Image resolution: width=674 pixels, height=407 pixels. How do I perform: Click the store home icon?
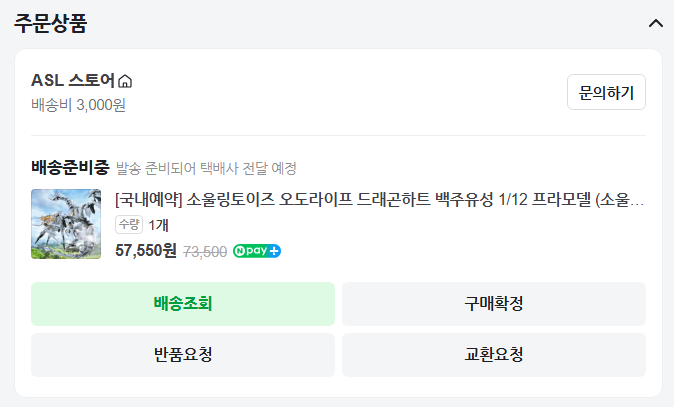[125, 81]
